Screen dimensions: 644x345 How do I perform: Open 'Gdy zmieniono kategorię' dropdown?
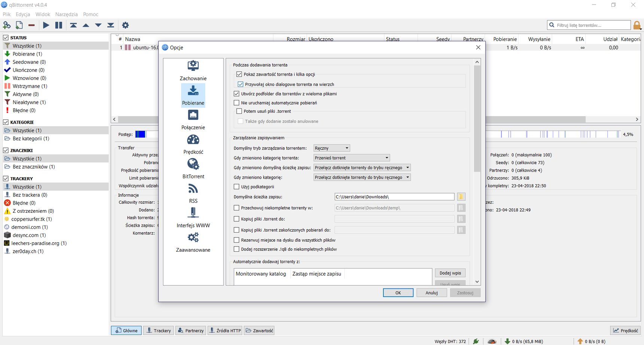[x=362, y=177]
